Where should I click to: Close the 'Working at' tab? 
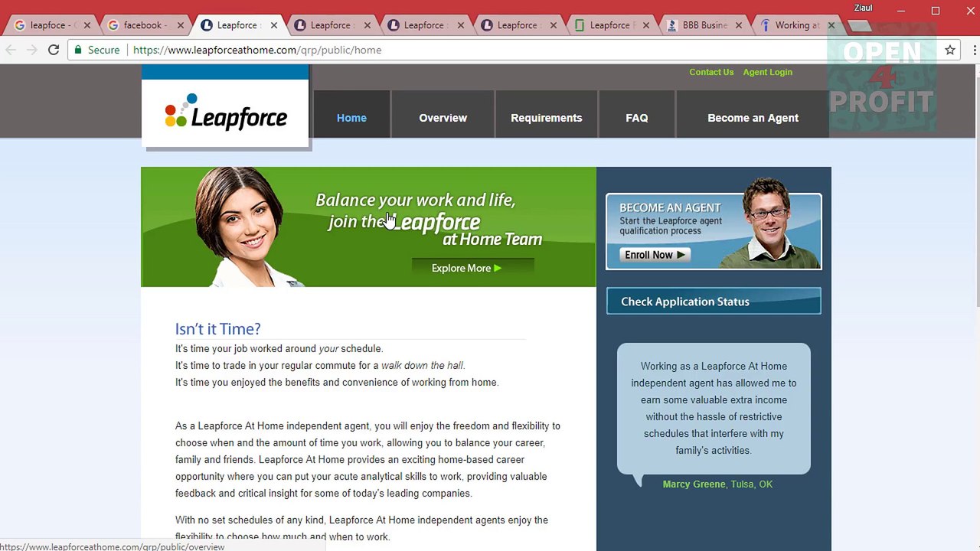[831, 25]
